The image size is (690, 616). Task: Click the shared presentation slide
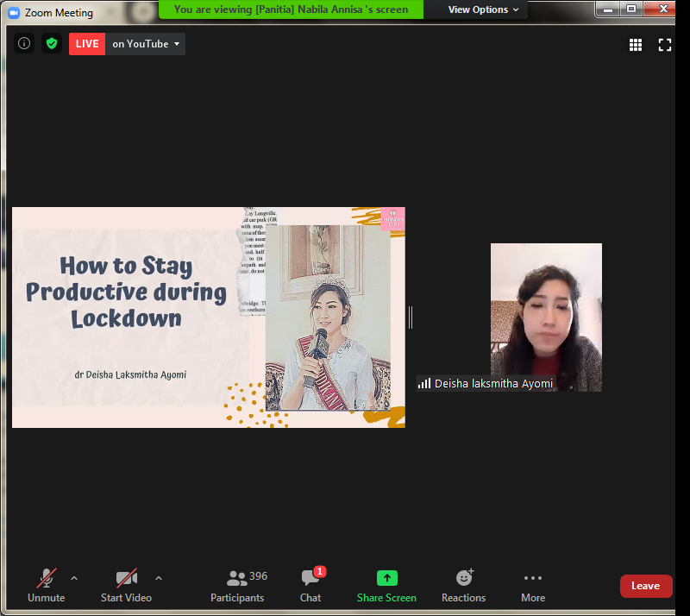pyautogui.click(x=208, y=317)
